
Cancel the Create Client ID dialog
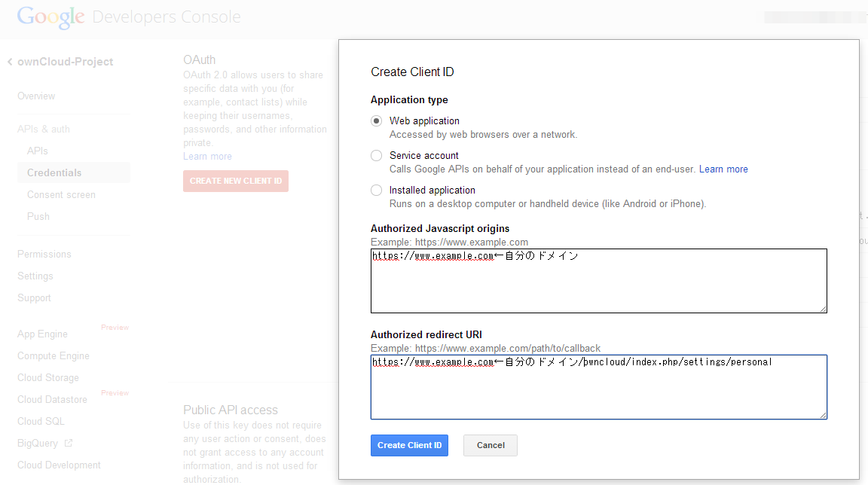click(491, 445)
